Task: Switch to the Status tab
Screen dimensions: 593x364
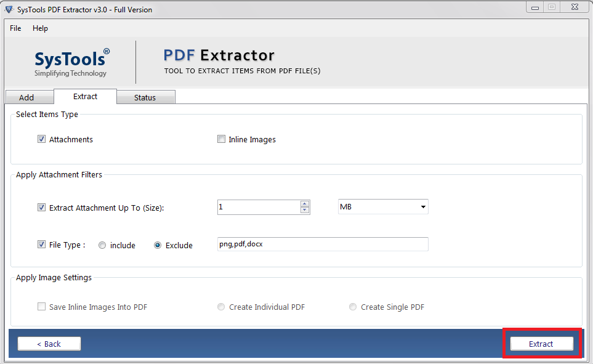Action: 145,97
